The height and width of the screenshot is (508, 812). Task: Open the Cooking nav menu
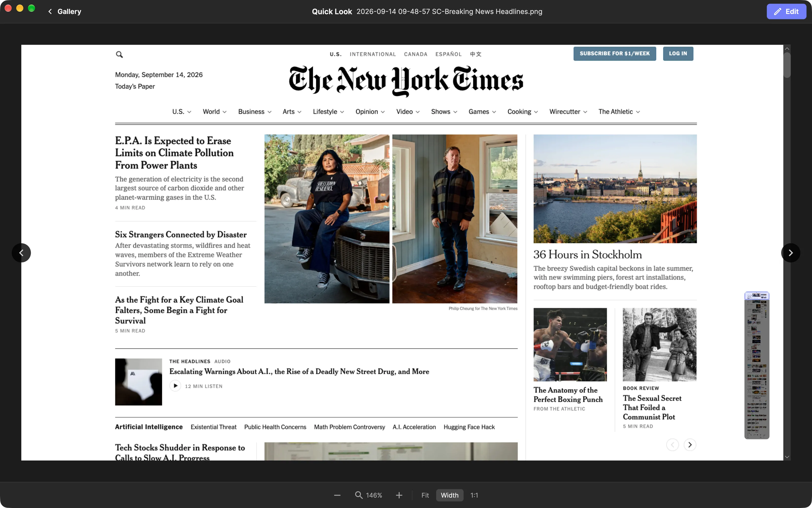click(523, 112)
